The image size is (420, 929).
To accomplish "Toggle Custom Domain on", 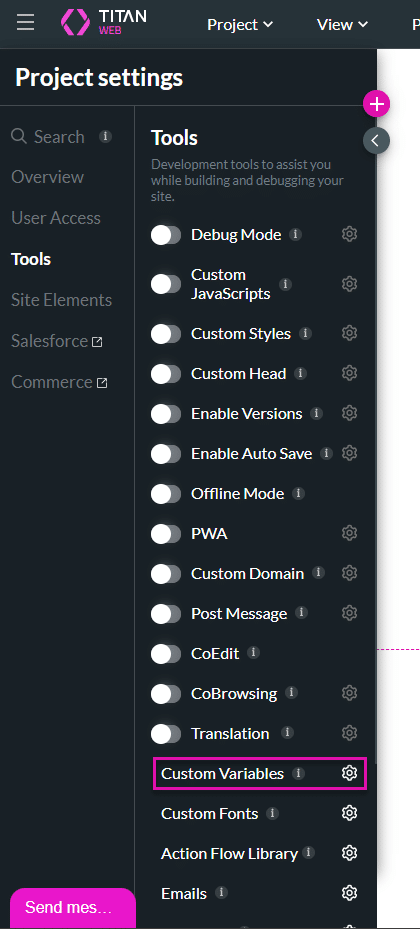I will (166, 574).
